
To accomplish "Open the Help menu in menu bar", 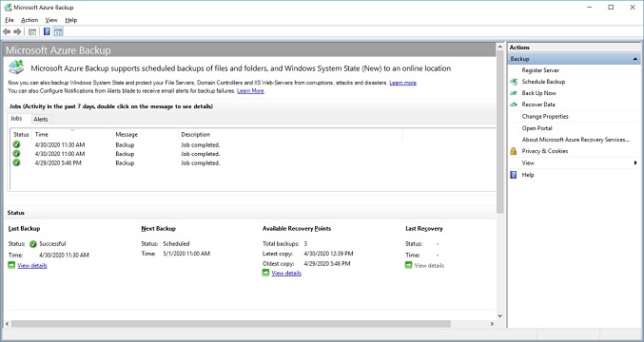I will (x=71, y=20).
